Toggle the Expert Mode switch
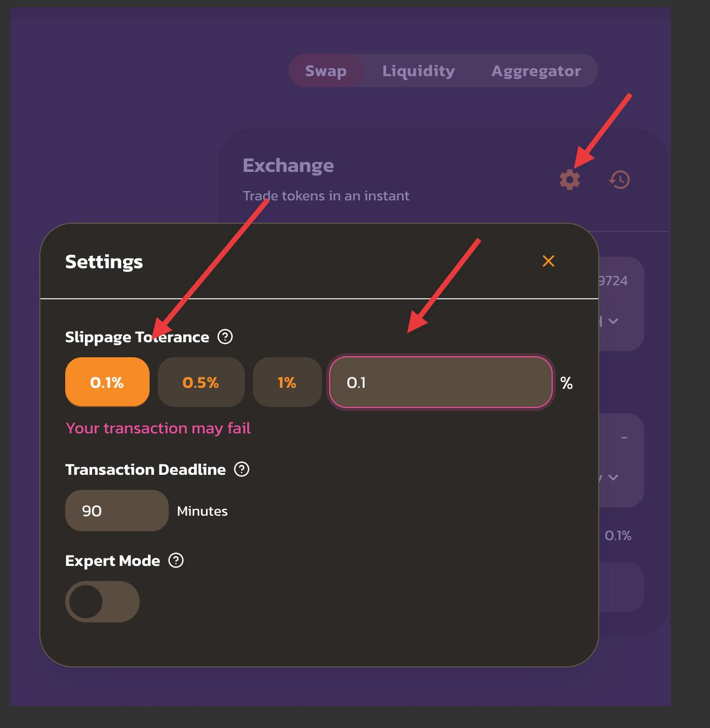The height and width of the screenshot is (728, 710). [x=102, y=602]
